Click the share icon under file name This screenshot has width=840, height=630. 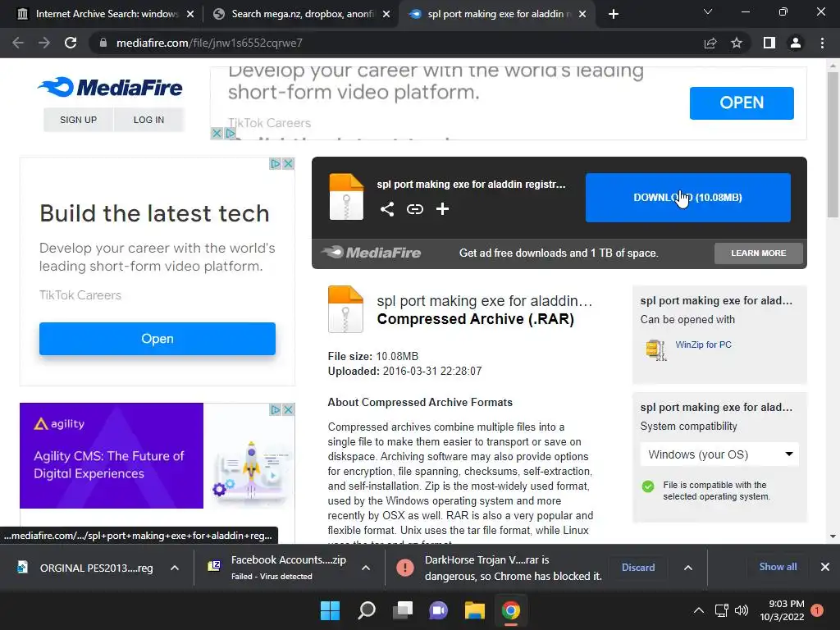pos(387,209)
